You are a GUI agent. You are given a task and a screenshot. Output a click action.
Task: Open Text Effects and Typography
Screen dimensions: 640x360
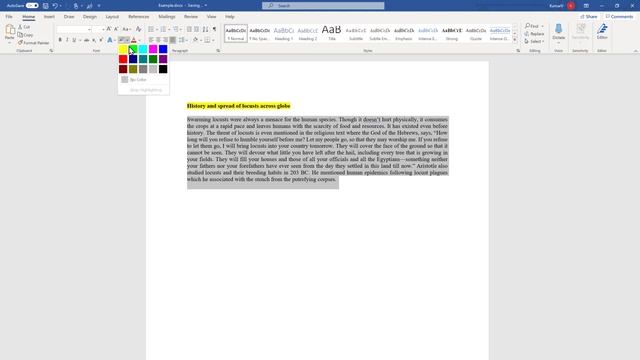pyautogui.click(x=110, y=40)
